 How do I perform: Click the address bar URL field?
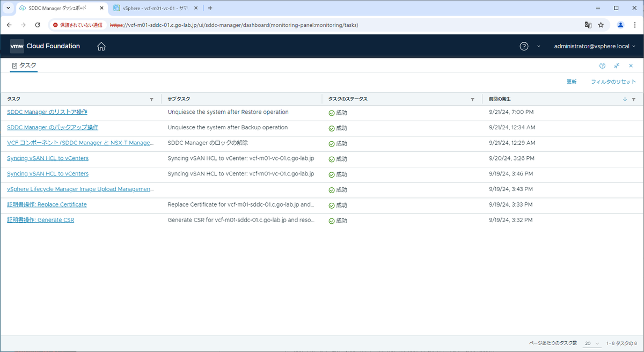pyautogui.click(x=343, y=25)
